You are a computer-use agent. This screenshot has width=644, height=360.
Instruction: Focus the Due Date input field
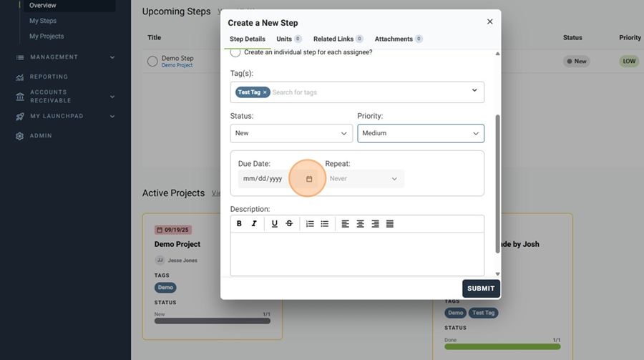pos(278,179)
